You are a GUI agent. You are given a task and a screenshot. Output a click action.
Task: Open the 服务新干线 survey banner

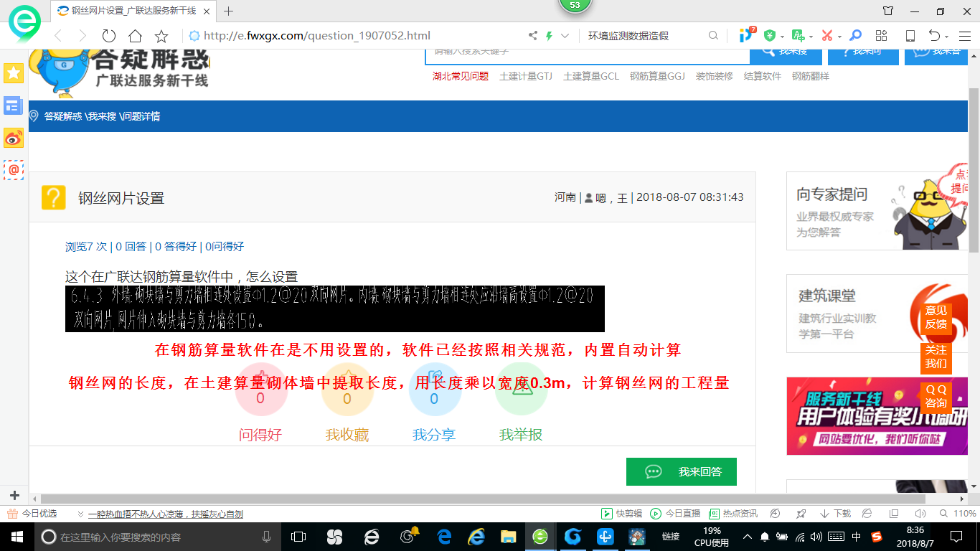click(x=877, y=416)
